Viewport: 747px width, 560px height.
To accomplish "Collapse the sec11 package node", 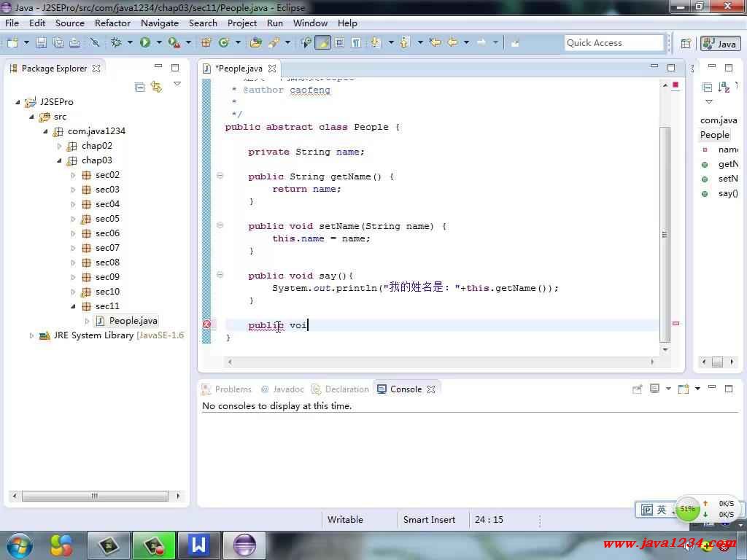I will [x=73, y=306].
